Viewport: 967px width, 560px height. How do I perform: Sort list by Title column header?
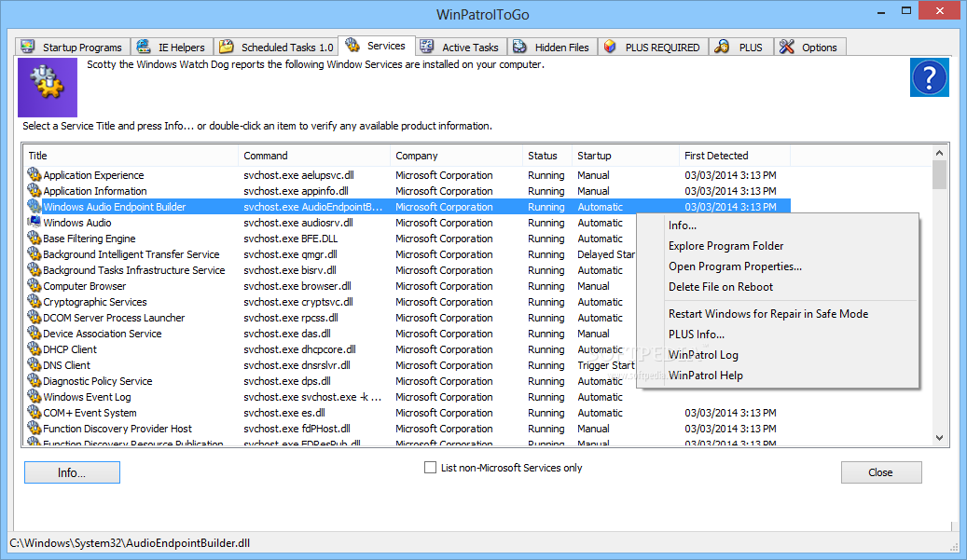pos(131,156)
